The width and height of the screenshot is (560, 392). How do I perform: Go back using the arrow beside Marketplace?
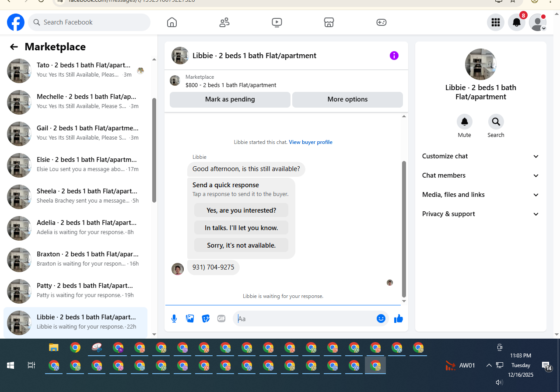[14, 47]
